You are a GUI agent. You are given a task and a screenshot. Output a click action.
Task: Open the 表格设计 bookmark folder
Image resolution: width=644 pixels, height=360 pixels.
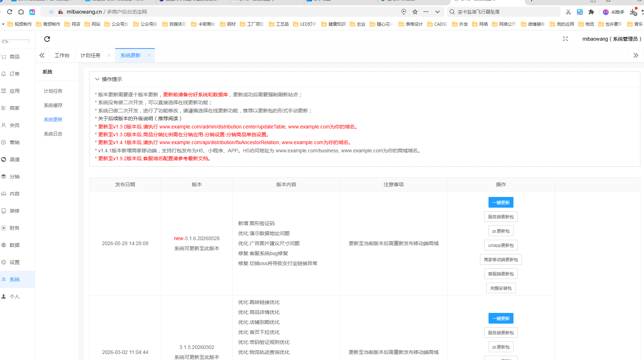pos(411,24)
